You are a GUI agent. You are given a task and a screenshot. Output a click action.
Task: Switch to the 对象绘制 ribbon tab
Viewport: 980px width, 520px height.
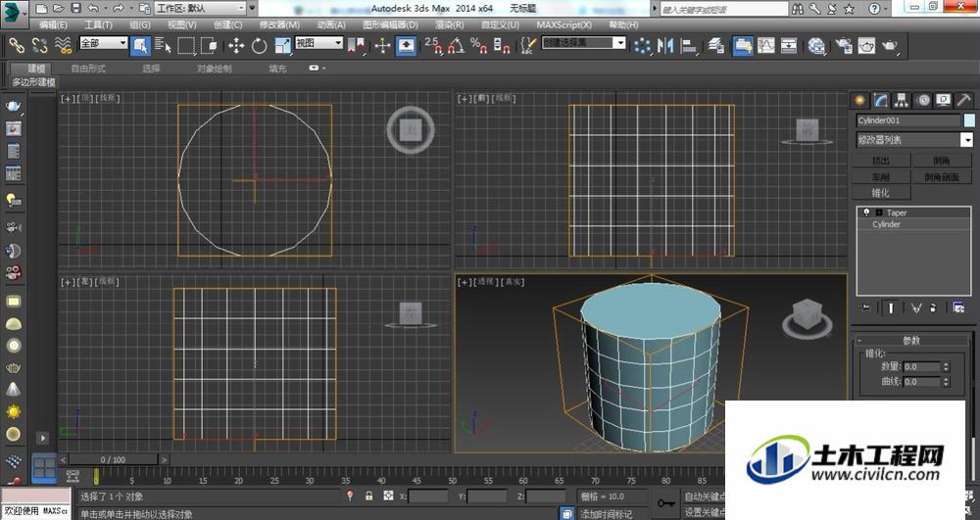[x=214, y=69]
